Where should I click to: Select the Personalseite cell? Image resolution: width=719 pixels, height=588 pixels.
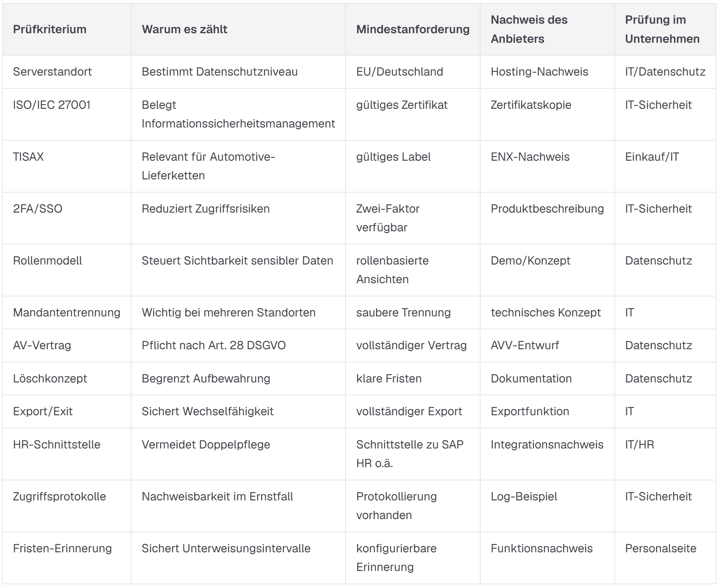(660, 549)
